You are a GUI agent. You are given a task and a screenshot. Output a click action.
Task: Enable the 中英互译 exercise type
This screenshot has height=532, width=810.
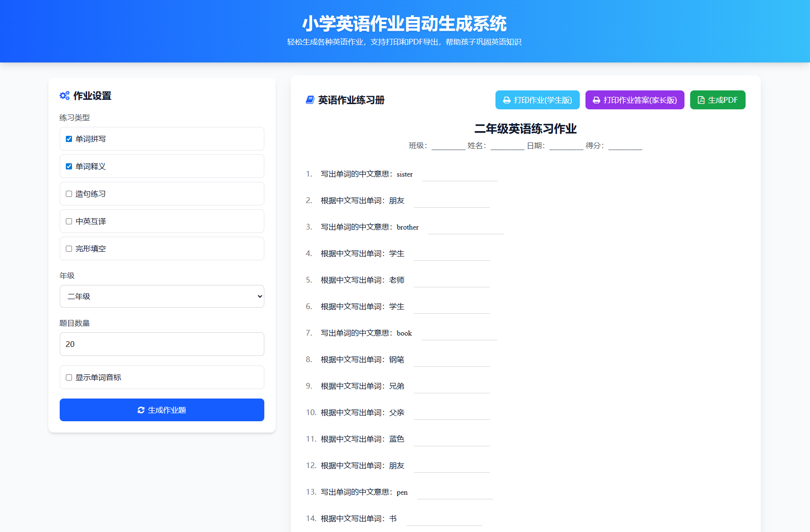click(68, 221)
